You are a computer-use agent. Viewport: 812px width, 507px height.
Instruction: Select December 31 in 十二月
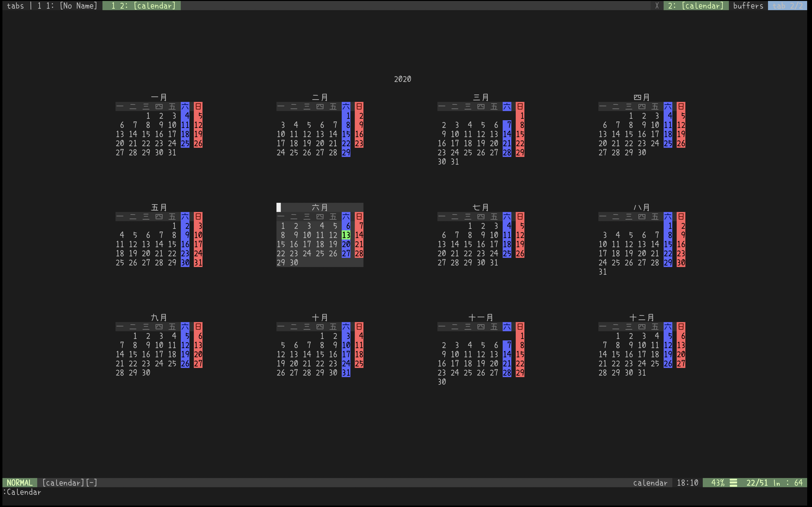(642, 373)
